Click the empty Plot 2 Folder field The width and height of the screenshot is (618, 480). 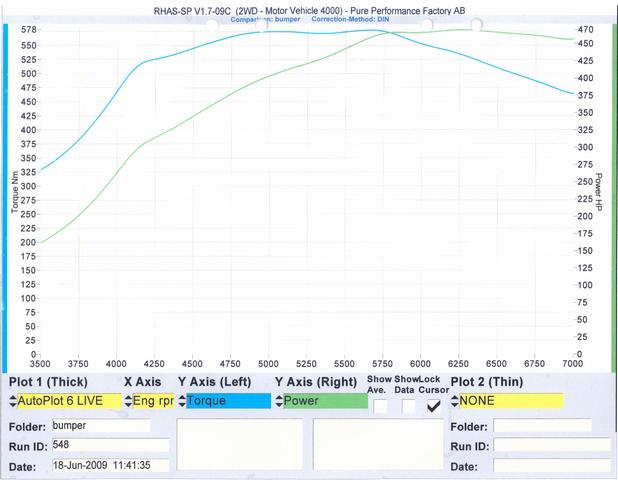click(550, 426)
